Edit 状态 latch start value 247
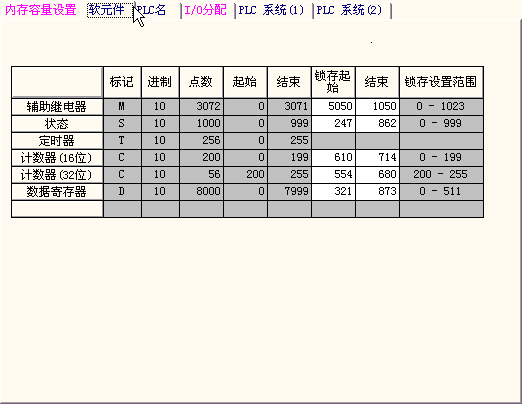 (x=333, y=124)
